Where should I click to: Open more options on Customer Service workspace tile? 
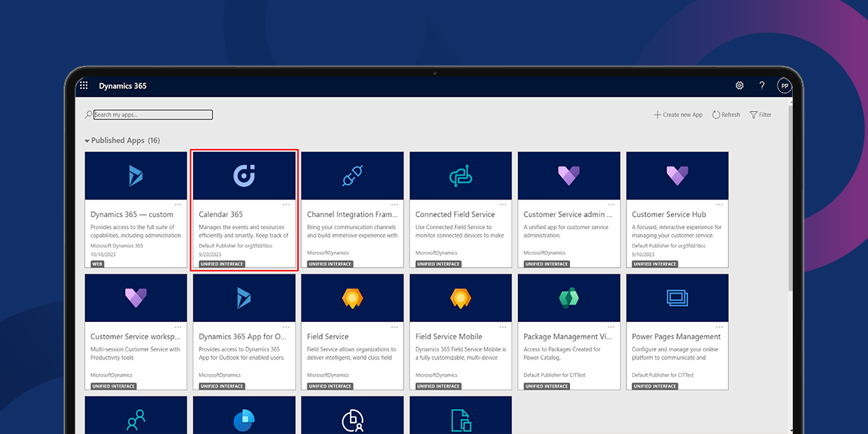(x=177, y=327)
